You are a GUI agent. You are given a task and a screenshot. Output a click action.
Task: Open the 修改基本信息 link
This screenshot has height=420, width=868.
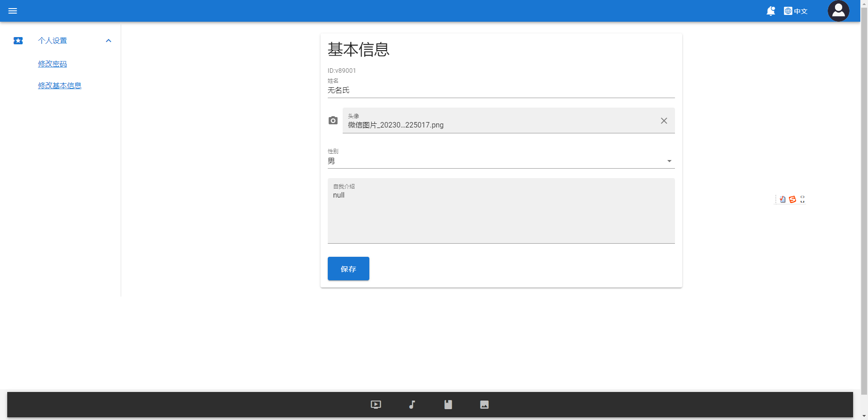pos(60,85)
